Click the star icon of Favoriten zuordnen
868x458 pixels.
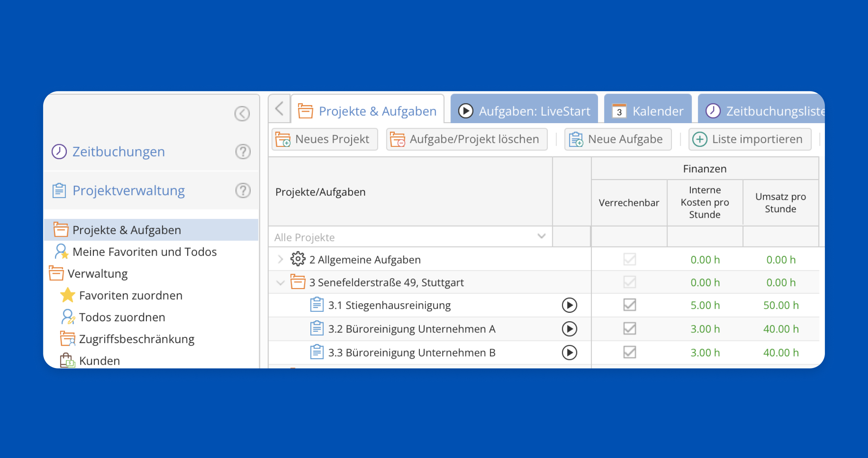pos(67,295)
